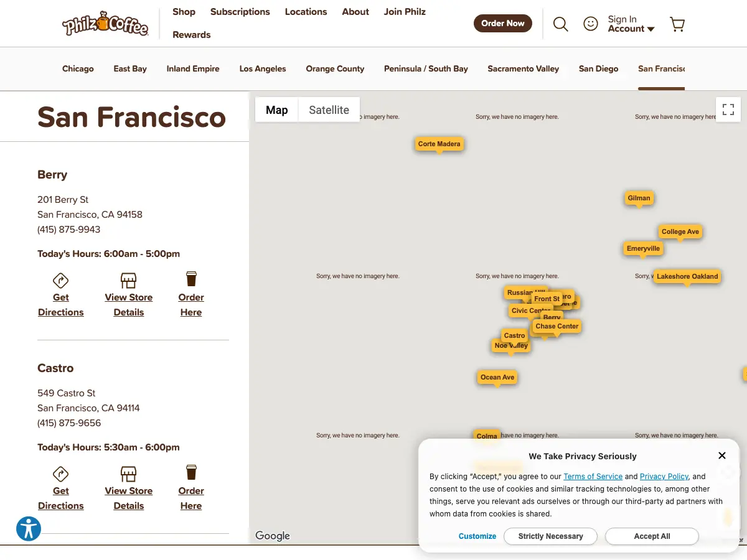This screenshot has width=747, height=560.
Task: Switch to Peninsula / South Bay tab
Action: click(x=426, y=69)
